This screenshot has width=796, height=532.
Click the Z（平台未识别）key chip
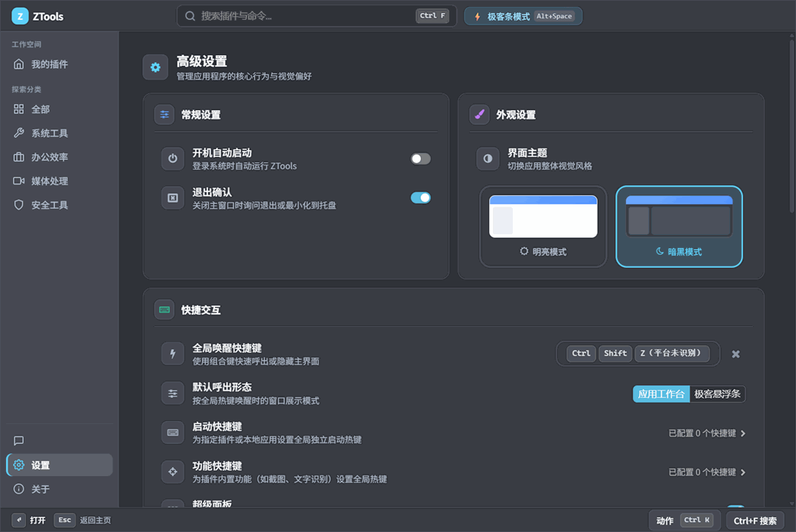click(x=672, y=354)
